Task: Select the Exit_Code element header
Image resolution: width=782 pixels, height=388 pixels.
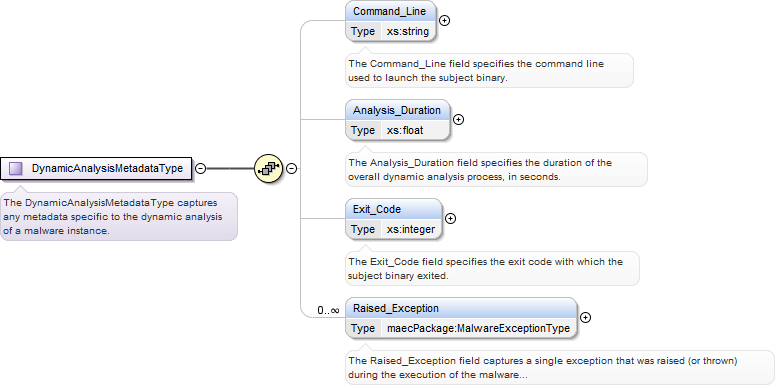Action: (x=393, y=209)
